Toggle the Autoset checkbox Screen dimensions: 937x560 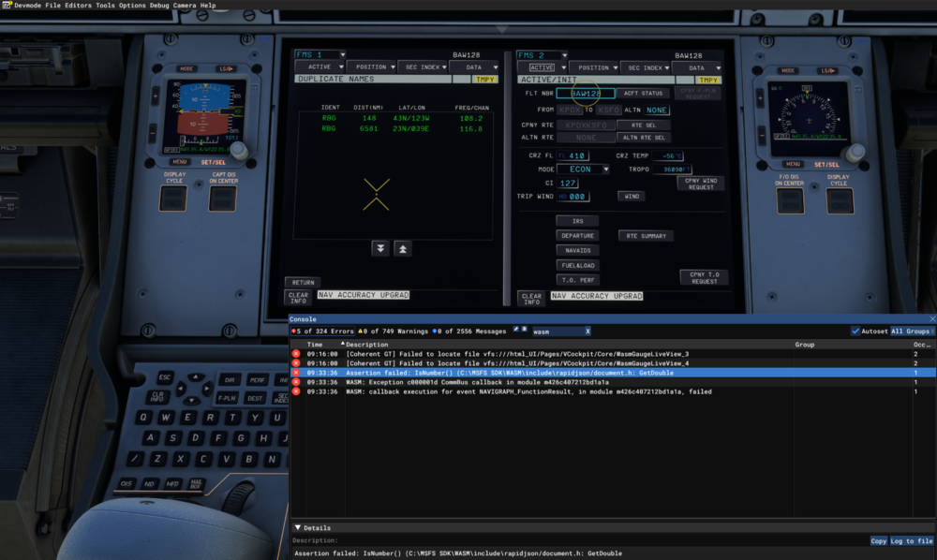coord(855,332)
